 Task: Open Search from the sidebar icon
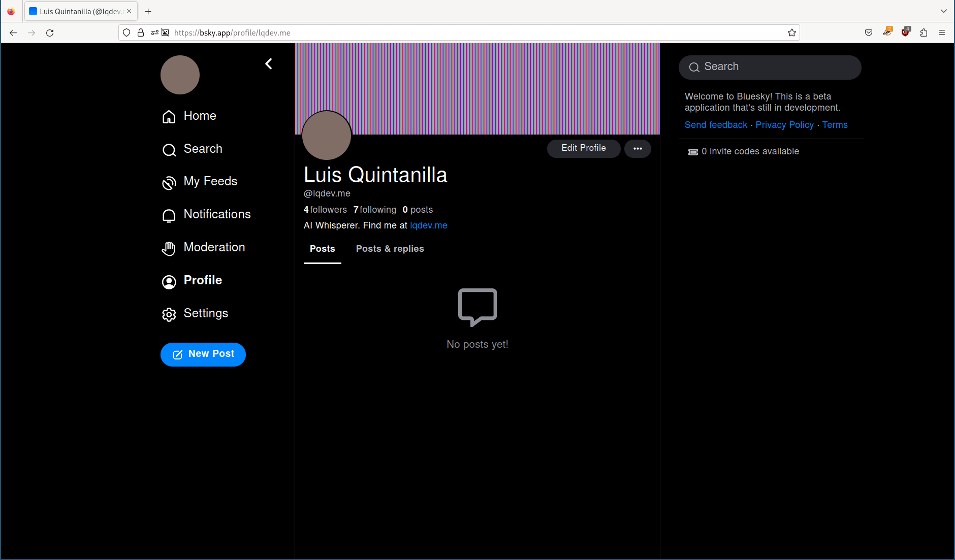click(169, 149)
